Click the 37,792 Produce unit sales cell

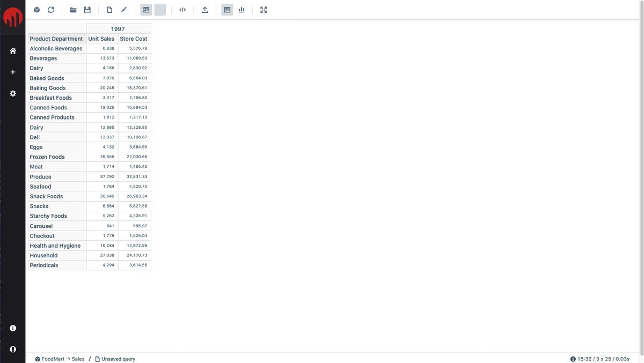coord(102,176)
